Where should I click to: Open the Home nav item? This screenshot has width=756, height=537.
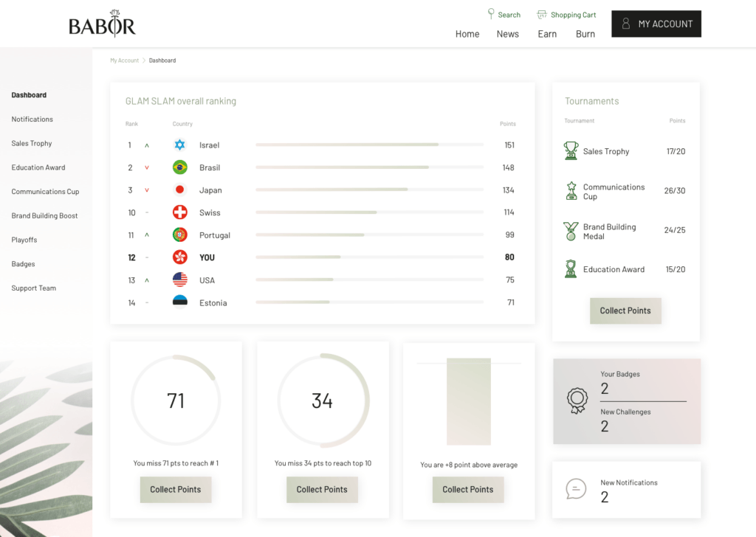click(x=467, y=34)
